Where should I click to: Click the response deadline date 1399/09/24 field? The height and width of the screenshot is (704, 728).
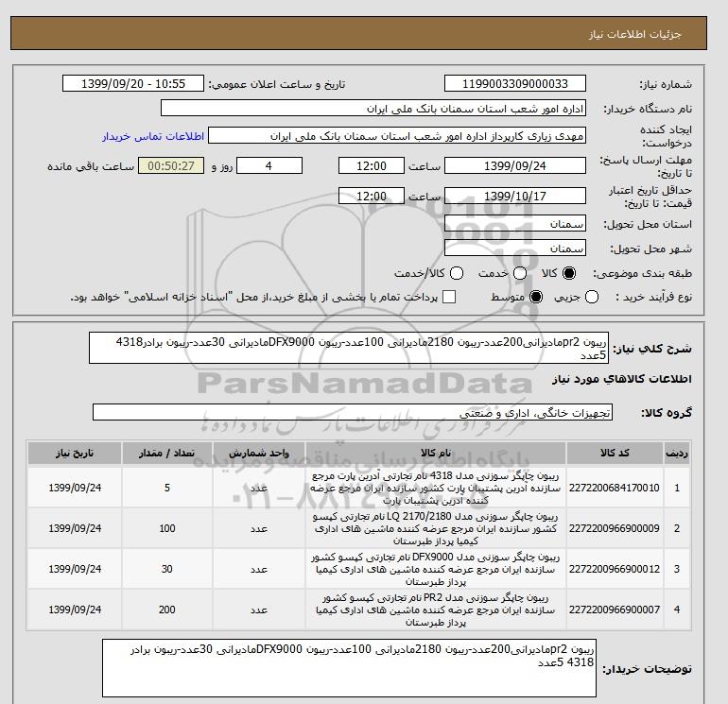pyautogui.click(x=515, y=165)
